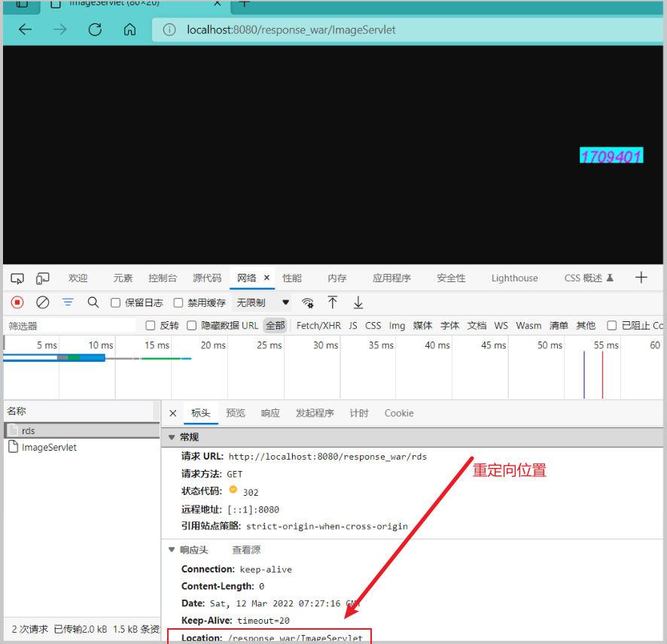Filter by CSS requests

[373, 326]
